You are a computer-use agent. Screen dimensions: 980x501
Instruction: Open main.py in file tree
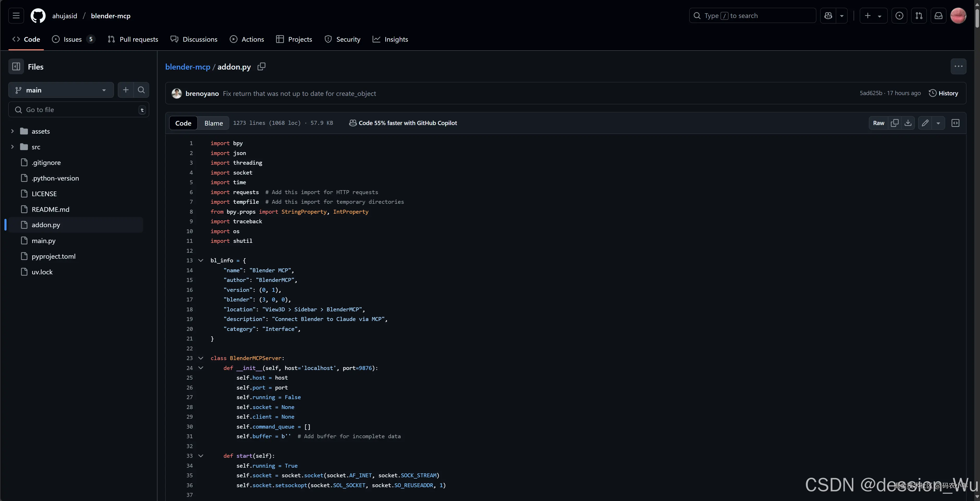(x=43, y=241)
